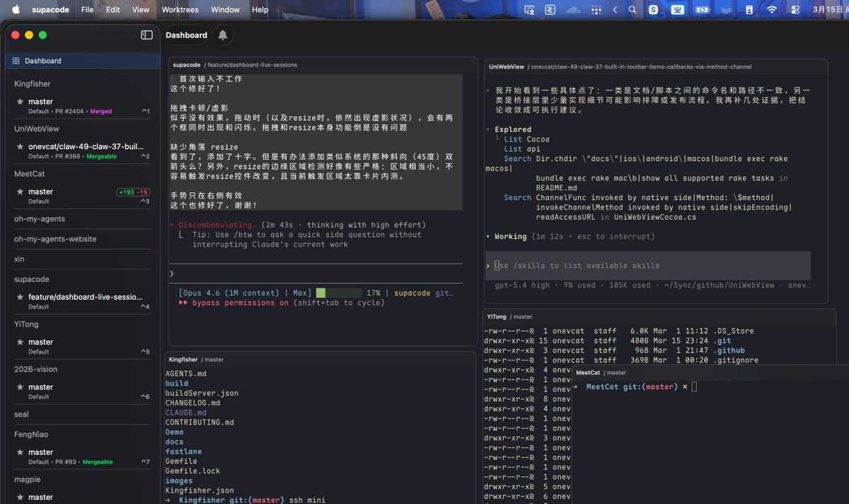Click the PR #2404 label
Viewport: 849px width, 504px height.
coord(70,112)
